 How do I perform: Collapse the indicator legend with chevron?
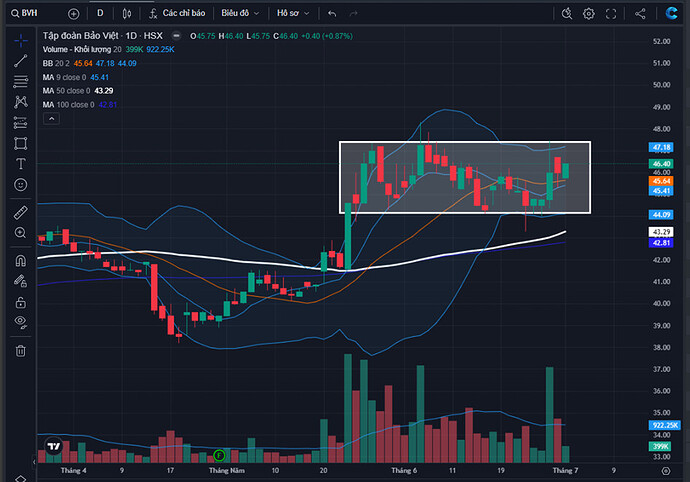pyautogui.click(x=51, y=119)
